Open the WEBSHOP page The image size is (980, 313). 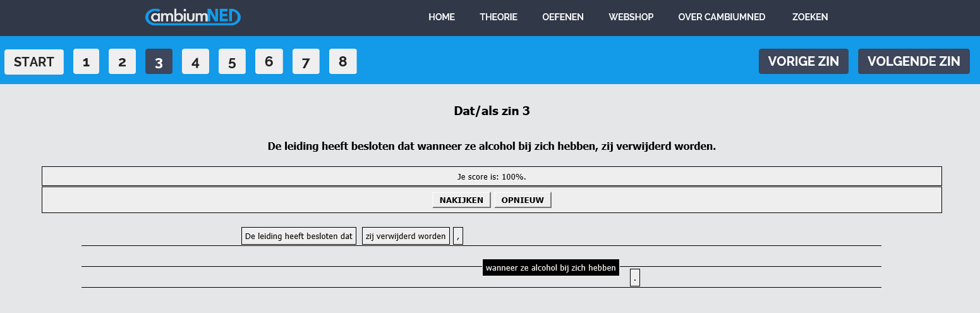coord(631,17)
